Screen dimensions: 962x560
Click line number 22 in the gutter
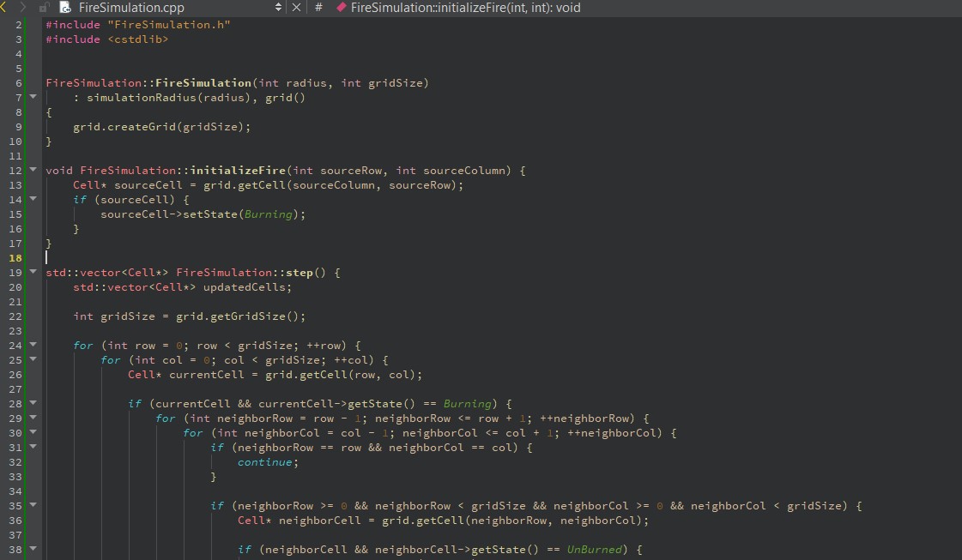coord(15,316)
